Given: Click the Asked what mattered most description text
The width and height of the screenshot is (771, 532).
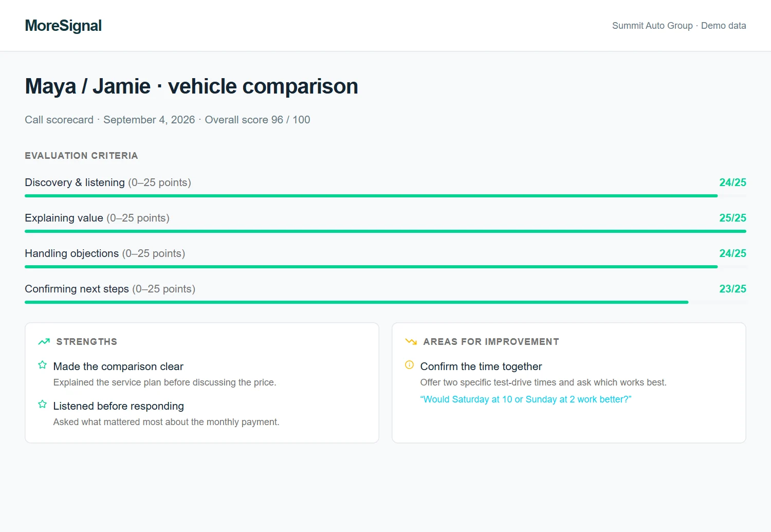Looking at the screenshot, I should coord(166,422).
